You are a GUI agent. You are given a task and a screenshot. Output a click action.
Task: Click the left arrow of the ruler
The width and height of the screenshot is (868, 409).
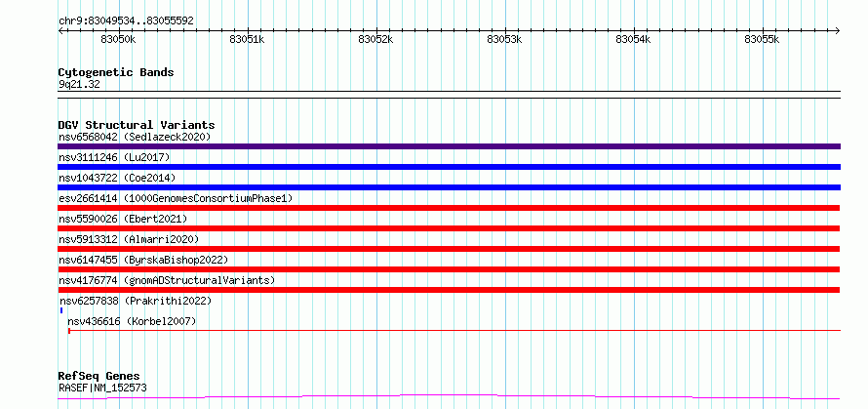click(x=60, y=30)
